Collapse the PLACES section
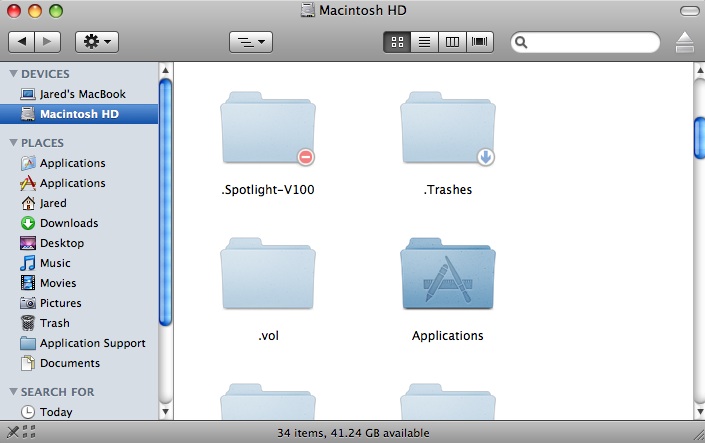The width and height of the screenshot is (705, 443). [13, 143]
